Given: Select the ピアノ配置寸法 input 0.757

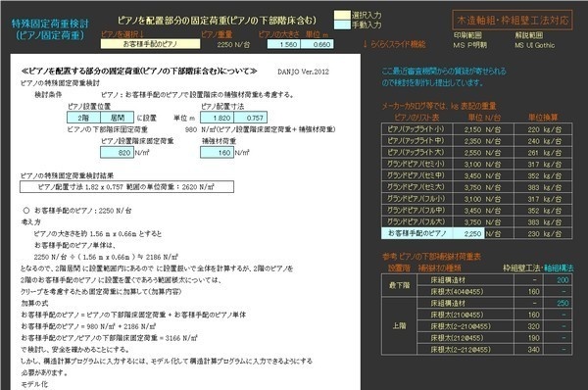Looking at the screenshot, I should (251, 118).
